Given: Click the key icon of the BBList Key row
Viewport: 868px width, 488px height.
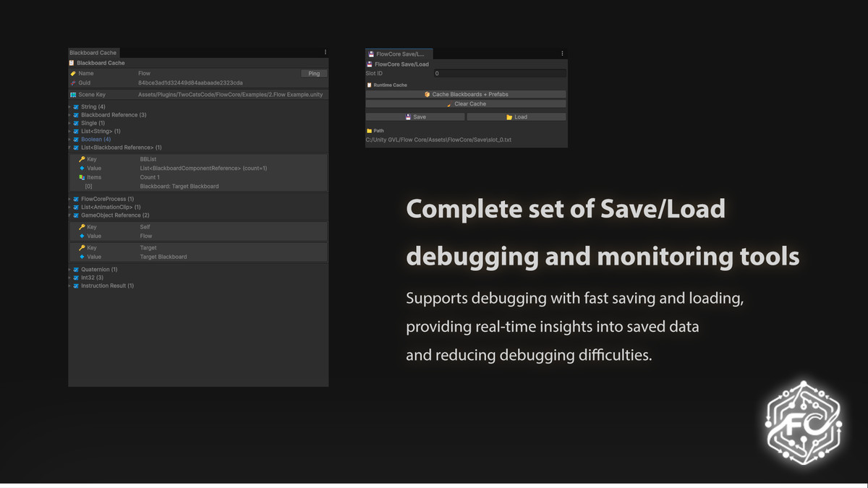Looking at the screenshot, I should pos(82,159).
